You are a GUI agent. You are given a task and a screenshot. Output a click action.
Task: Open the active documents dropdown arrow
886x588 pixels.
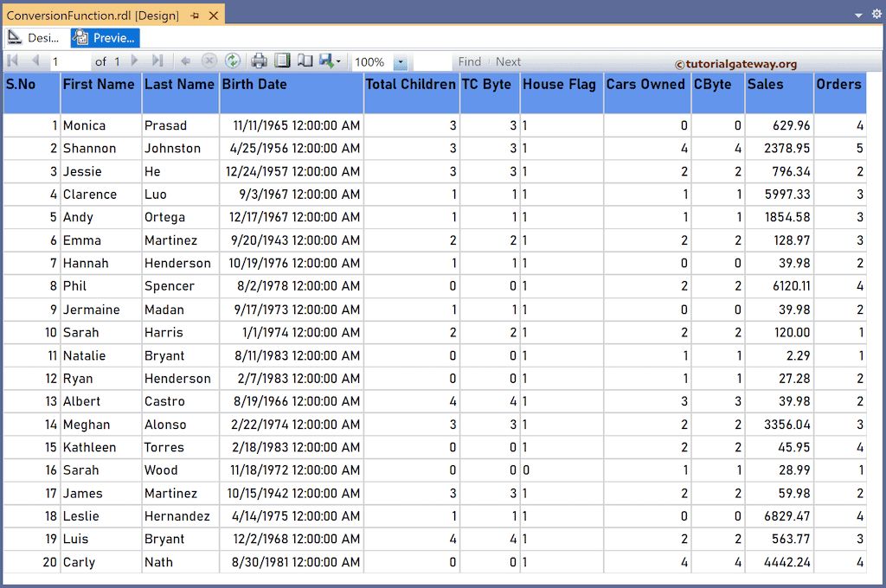[x=858, y=16]
